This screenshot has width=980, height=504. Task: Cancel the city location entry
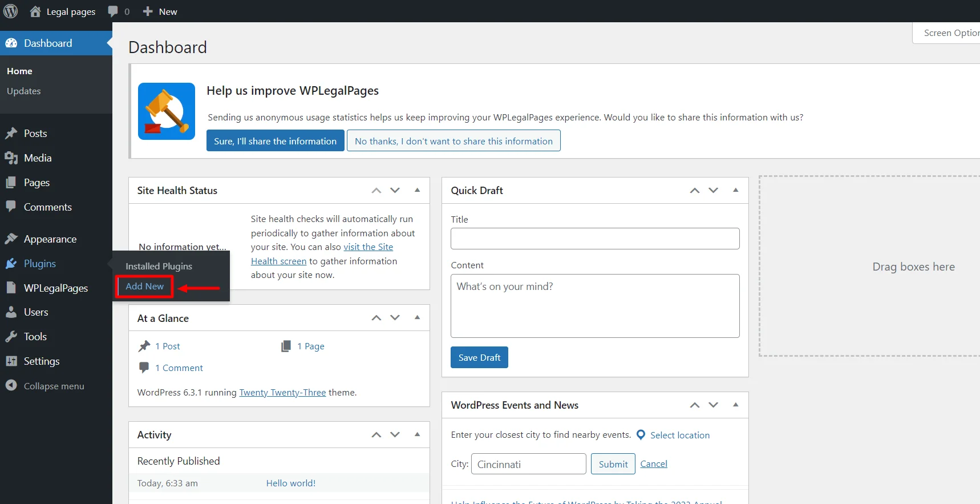click(654, 464)
